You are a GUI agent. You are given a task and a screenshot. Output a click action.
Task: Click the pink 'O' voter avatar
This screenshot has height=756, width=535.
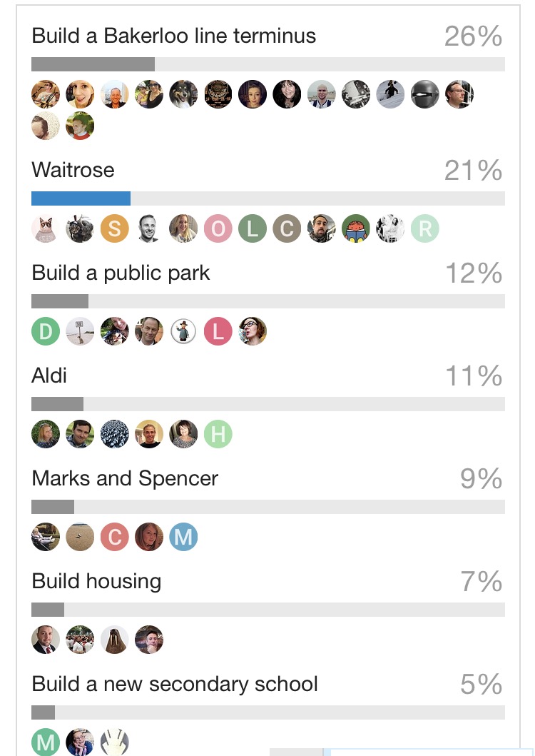point(218,228)
